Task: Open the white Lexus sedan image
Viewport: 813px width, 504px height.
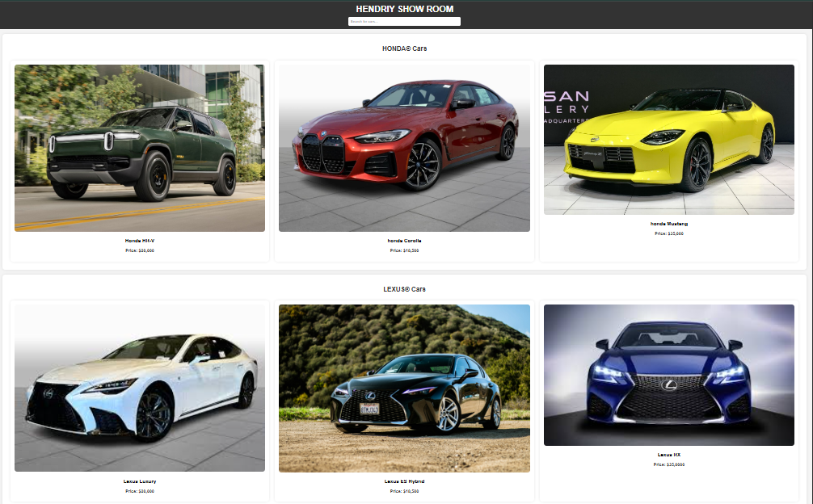Action: [x=140, y=388]
